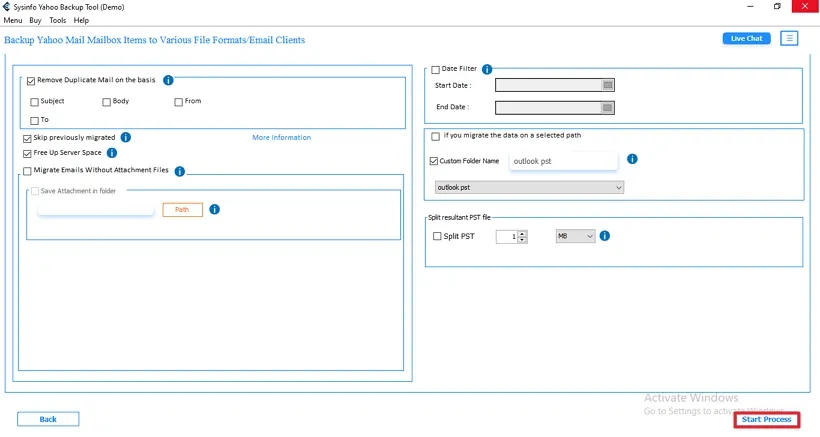This screenshot has width=820, height=437.
Task: Open More Information link
Action: pos(281,137)
